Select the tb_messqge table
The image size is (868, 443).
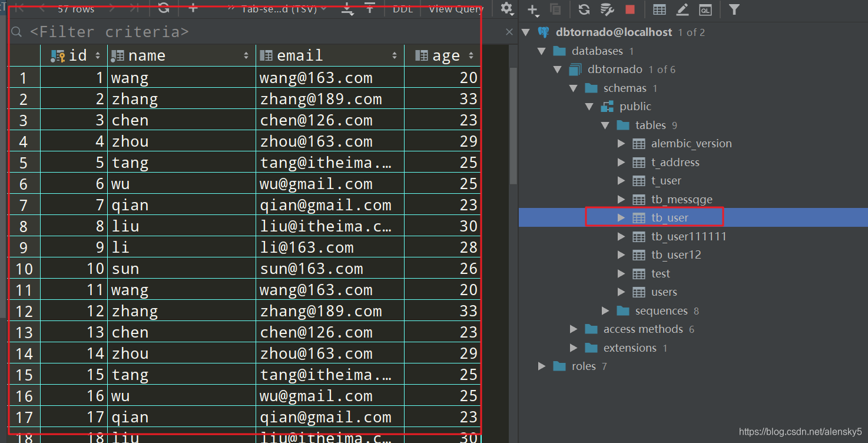tap(682, 200)
